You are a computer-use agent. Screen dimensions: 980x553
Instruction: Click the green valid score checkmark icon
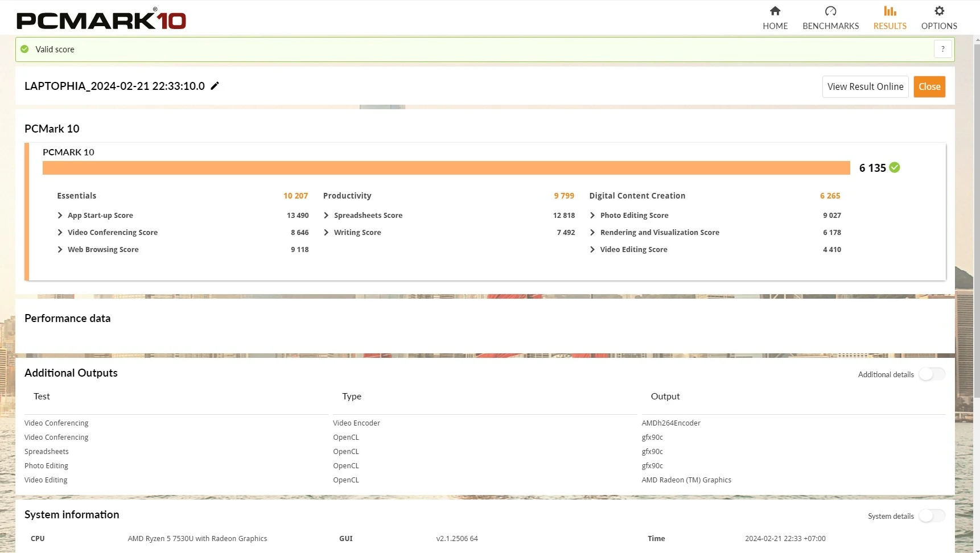pos(24,49)
